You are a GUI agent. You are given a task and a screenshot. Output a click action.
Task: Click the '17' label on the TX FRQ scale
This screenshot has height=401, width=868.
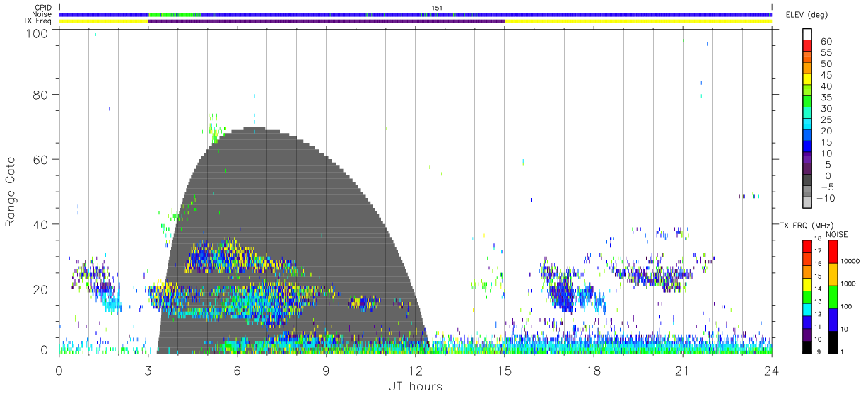(817, 251)
